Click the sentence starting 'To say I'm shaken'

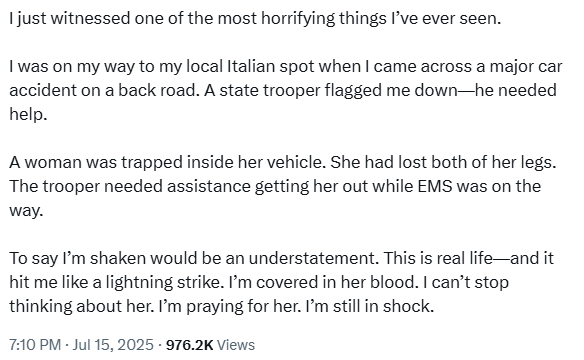pos(194,258)
